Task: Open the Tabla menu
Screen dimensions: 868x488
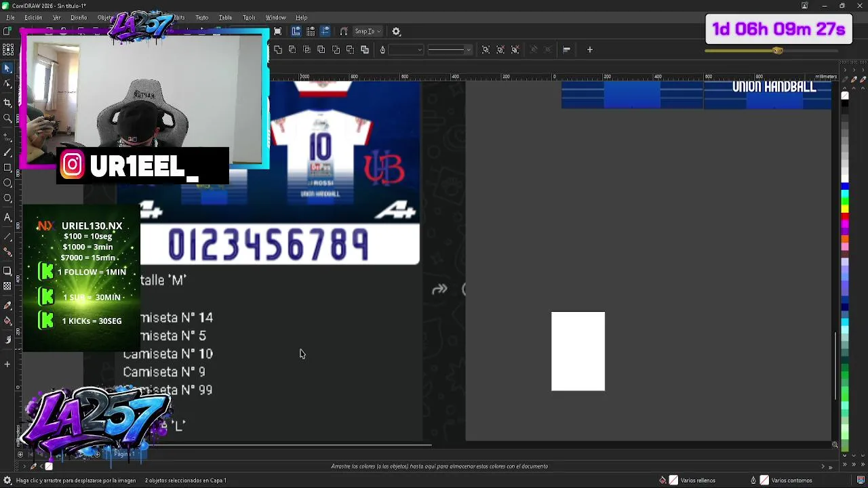Action: pos(225,18)
